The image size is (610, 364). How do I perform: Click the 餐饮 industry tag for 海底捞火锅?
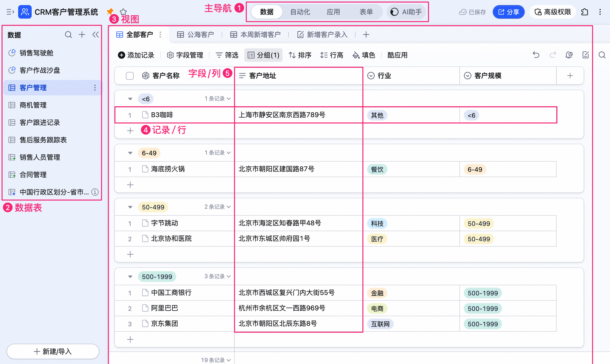tap(377, 169)
